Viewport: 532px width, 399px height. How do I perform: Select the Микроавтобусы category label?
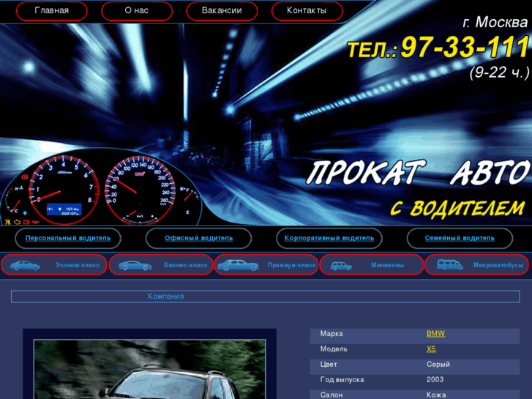pos(498,265)
